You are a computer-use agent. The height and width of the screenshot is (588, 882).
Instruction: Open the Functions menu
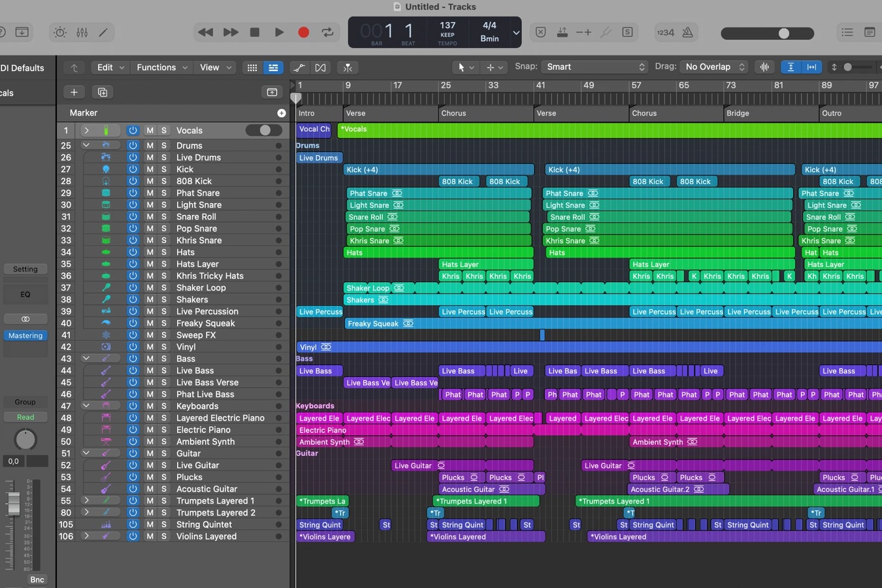(161, 67)
